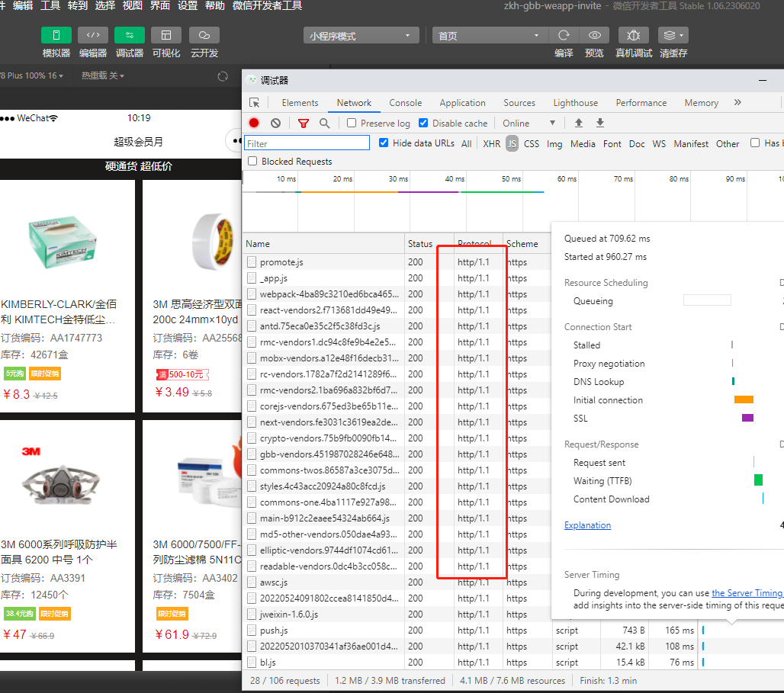
Task: Open the 帮助 (Help) menu
Action: [x=215, y=5]
